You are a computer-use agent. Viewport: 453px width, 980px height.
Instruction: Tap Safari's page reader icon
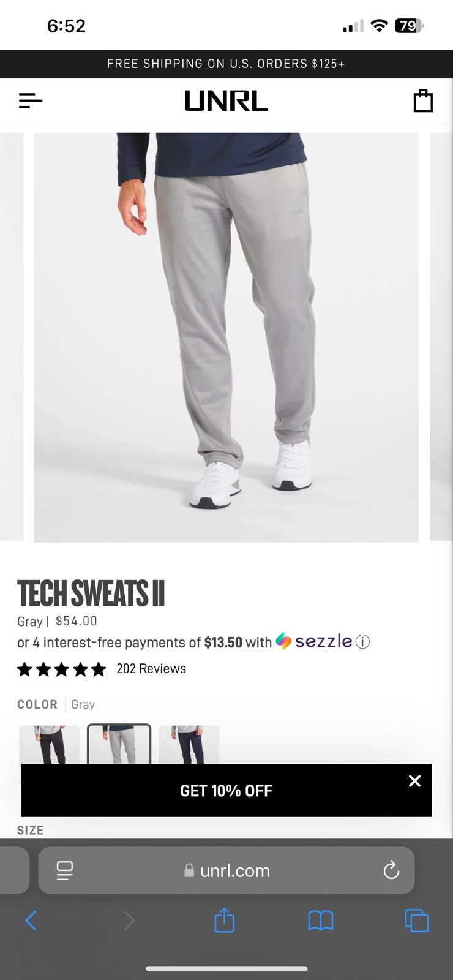tap(65, 870)
